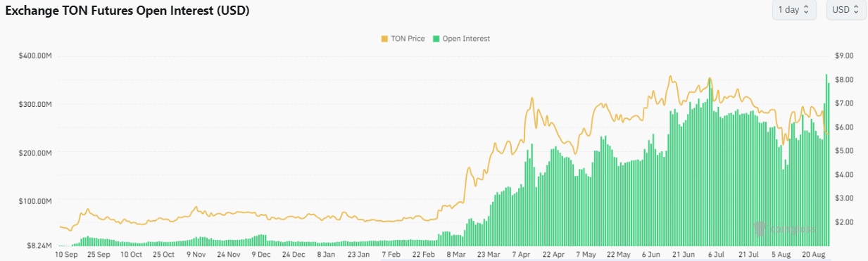Click the 9 Dec date label

tap(261, 255)
